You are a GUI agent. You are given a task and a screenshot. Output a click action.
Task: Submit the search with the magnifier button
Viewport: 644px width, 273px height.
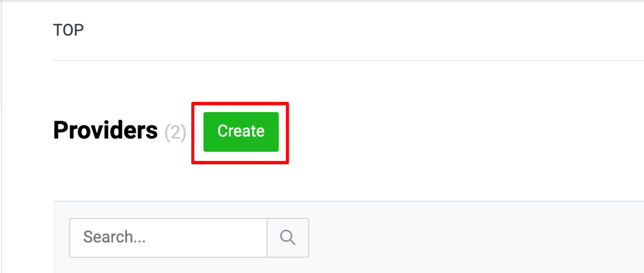coord(288,238)
